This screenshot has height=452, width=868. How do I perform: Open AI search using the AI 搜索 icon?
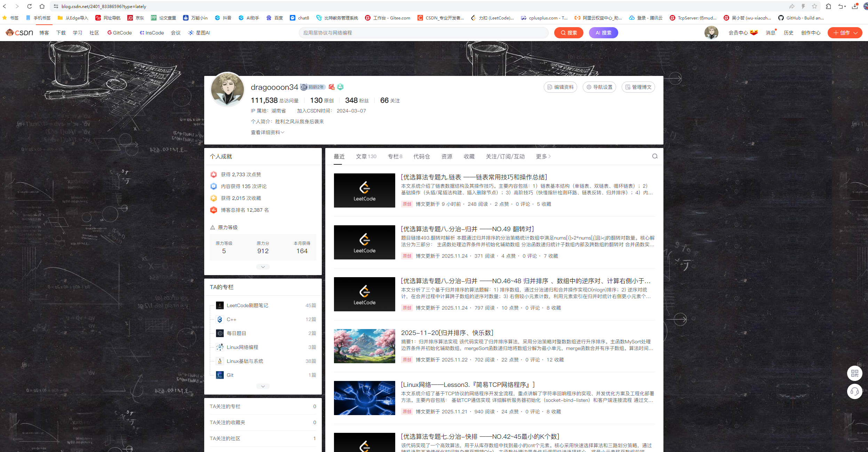pos(603,32)
